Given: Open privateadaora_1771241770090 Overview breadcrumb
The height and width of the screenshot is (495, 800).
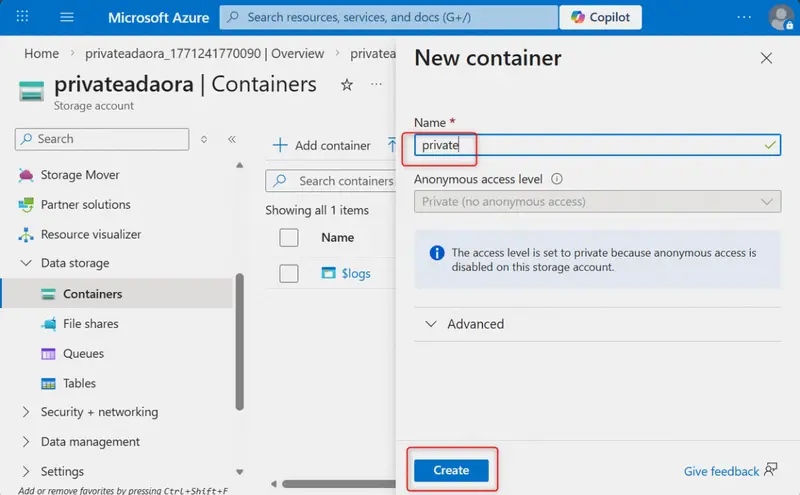Looking at the screenshot, I should pos(204,54).
